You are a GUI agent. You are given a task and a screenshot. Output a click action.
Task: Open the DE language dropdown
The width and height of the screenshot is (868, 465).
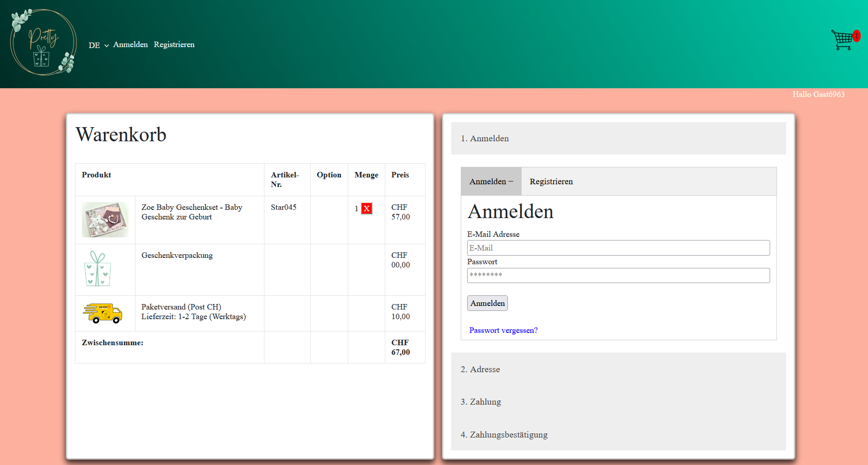(97, 45)
